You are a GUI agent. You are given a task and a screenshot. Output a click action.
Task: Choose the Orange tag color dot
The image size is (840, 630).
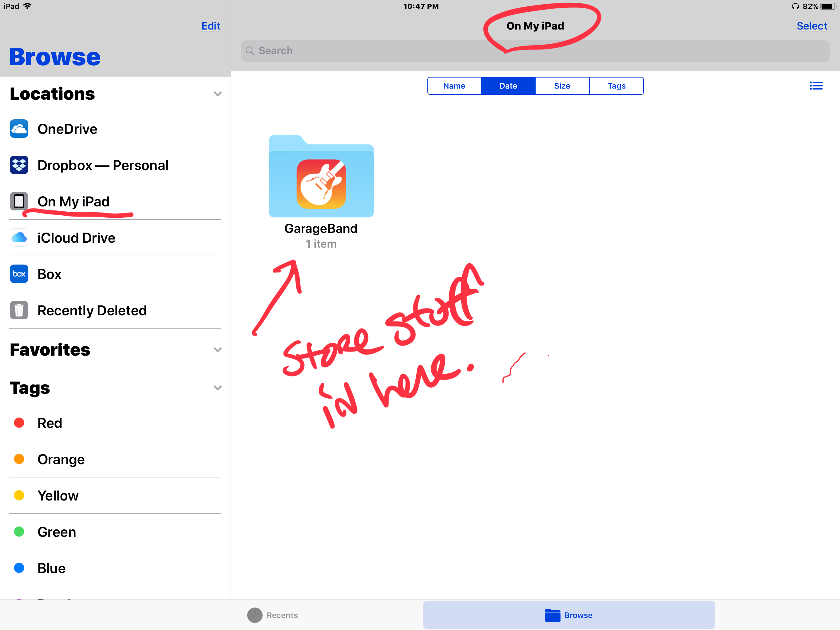click(19, 459)
